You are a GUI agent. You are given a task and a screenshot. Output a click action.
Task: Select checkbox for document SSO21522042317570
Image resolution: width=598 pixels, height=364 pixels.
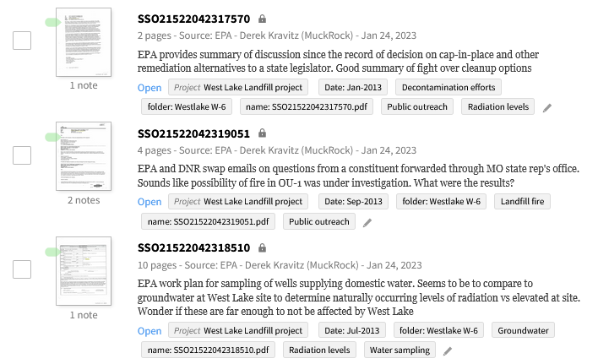(22, 41)
